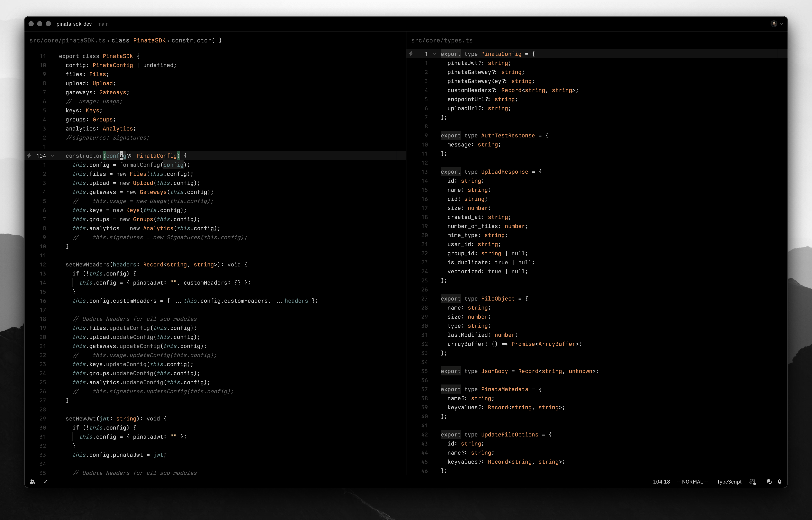Open the pinata-sdk-dev project switcher
Screen dimensions: 812x520
pos(74,24)
